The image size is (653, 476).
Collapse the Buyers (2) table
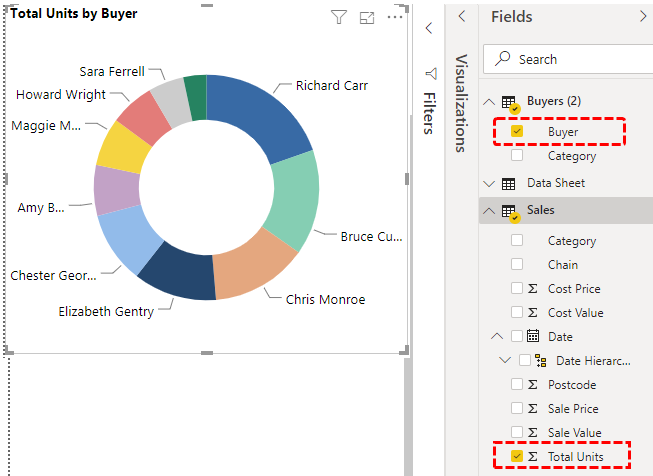coord(489,102)
